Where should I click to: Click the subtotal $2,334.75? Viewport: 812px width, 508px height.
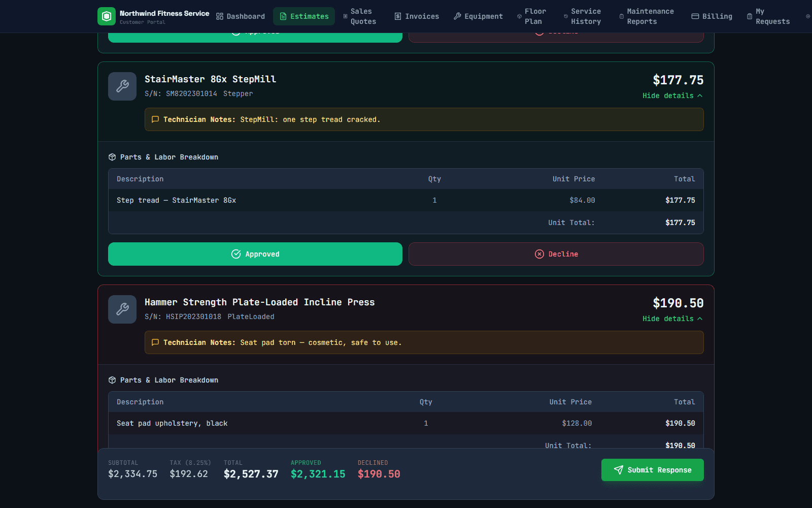tap(133, 474)
